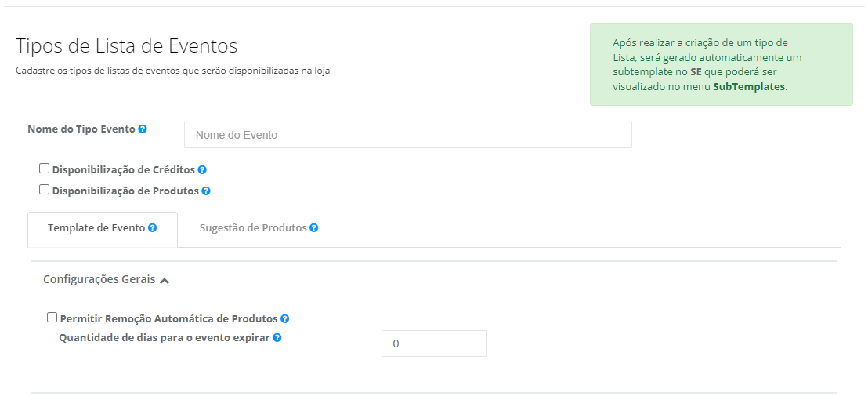Follow the SubTemplates link in green notice
868x396 pixels.
pos(749,87)
